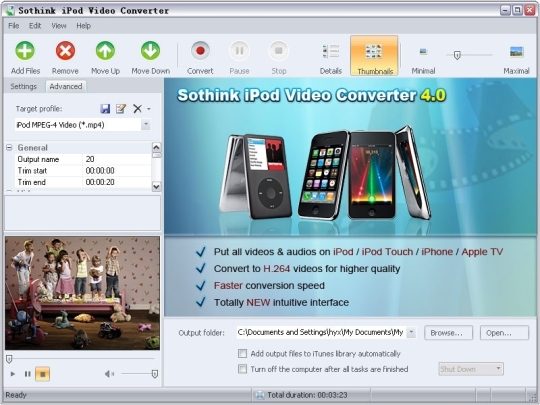Open the Edit menu
Viewport: 540px width, 405px height.
(x=35, y=26)
